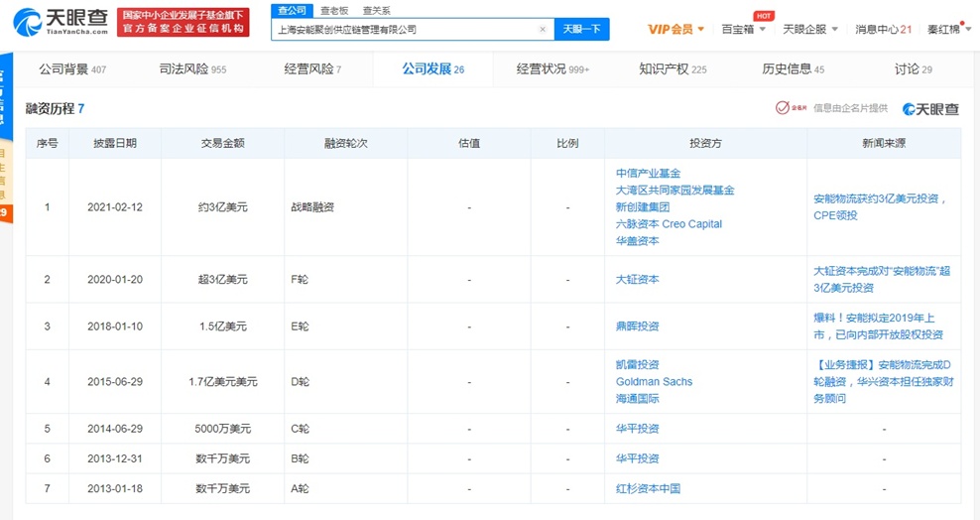Click the 交易金额 column header
Viewport: 980px width, 520px height.
click(x=222, y=143)
